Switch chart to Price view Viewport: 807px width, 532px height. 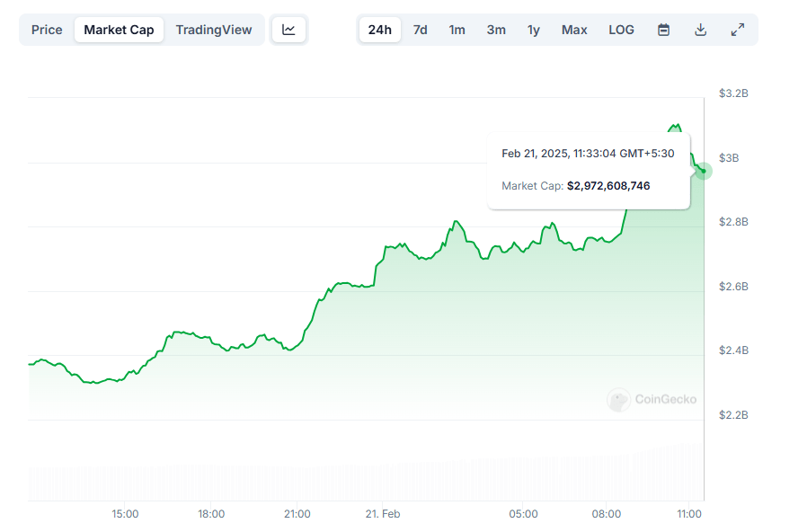47,29
